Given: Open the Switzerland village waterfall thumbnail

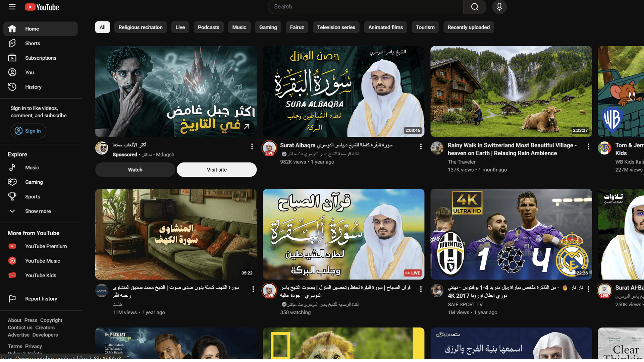Looking at the screenshot, I should coord(511,92).
